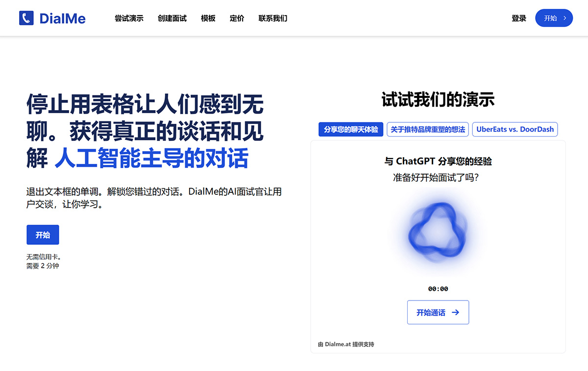Click the 00:00 call timer display

438,289
